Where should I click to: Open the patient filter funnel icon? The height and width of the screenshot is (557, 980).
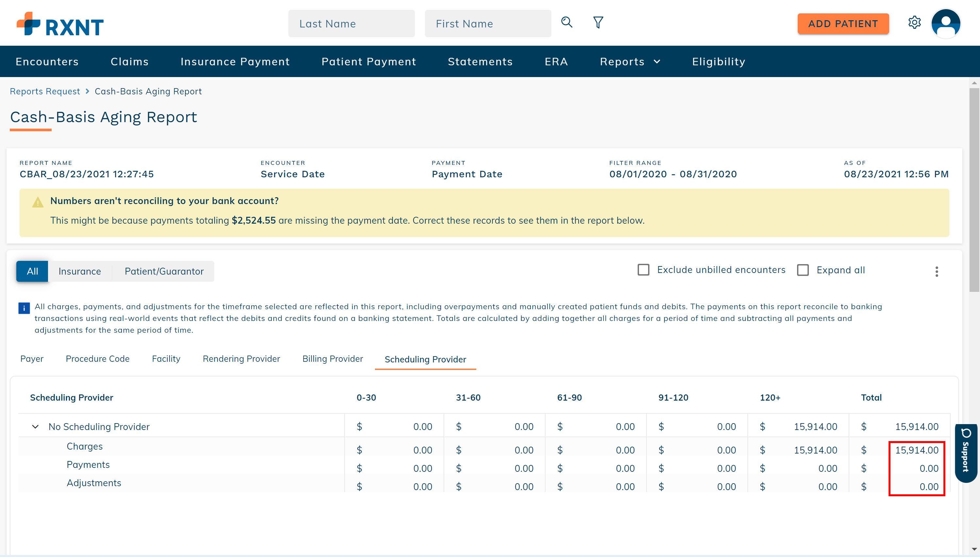[x=598, y=23]
